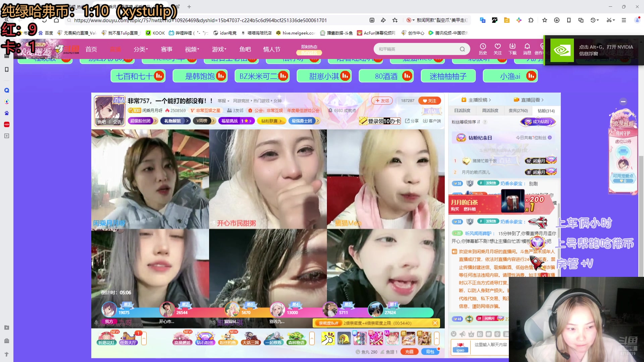Click the 分享 share link

tap(412, 121)
